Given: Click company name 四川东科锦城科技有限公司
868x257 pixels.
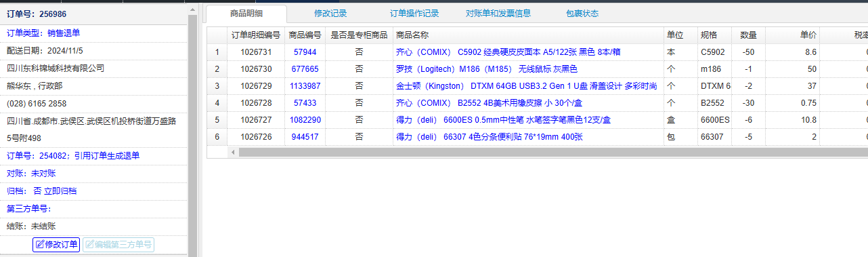Looking at the screenshot, I should tap(56, 68).
